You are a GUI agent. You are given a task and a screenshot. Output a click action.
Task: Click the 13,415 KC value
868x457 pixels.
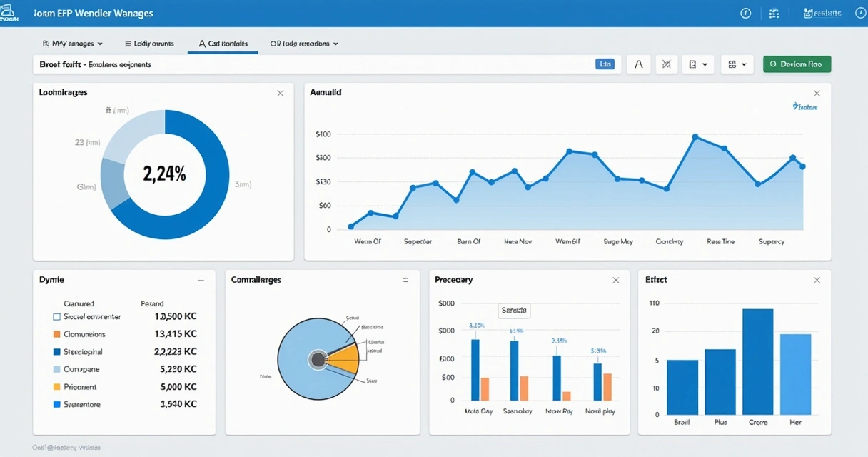pyautogui.click(x=176, y=334)
